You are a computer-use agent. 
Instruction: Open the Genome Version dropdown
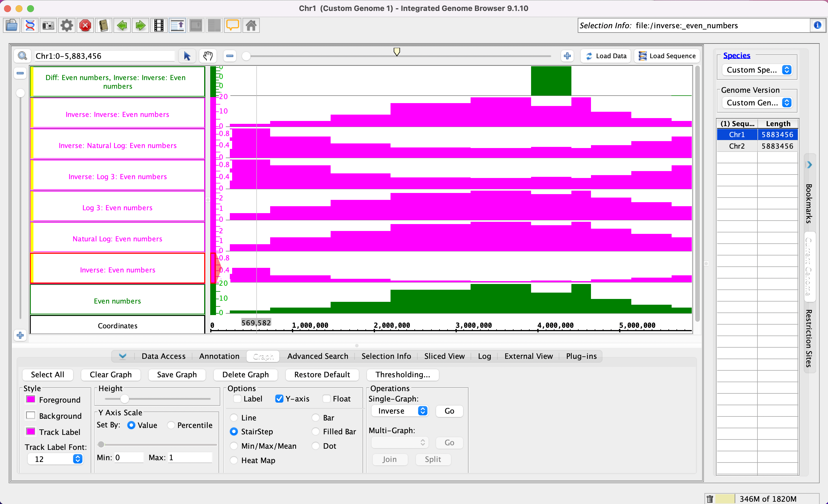757,103
